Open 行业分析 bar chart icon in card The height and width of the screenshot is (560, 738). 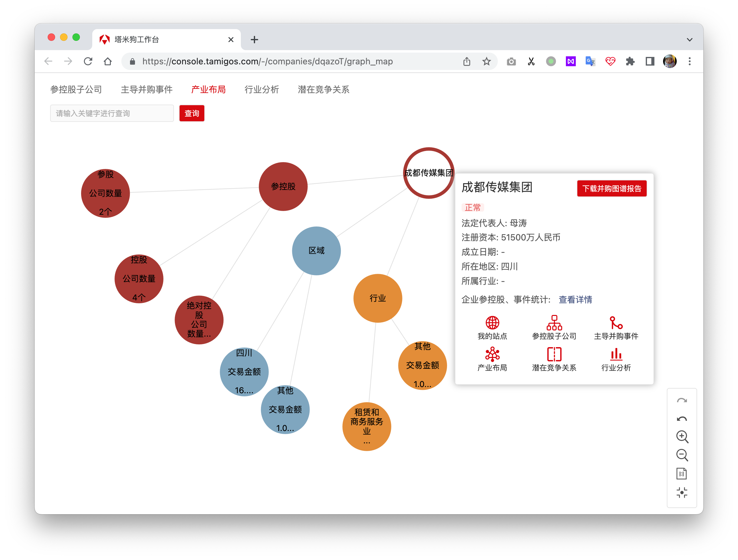[x=616, y=354]
